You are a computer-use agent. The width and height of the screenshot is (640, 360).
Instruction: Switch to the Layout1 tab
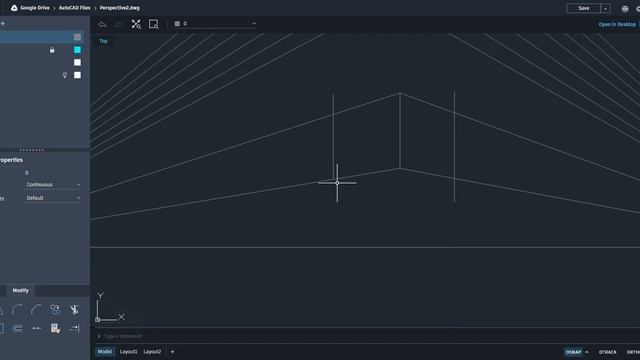pyautogui.click(x=128, y=351)
